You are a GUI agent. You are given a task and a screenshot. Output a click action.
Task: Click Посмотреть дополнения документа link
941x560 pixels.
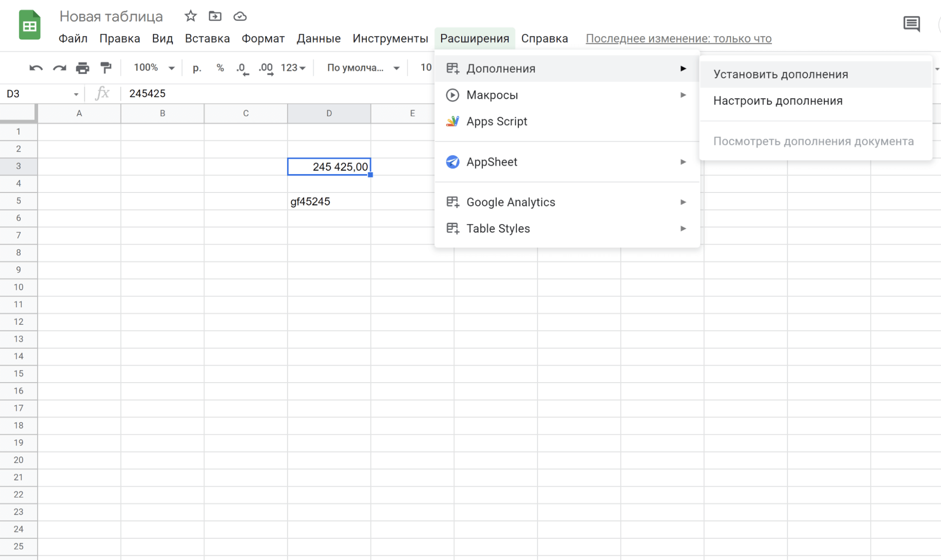click(x=813, y=141)
